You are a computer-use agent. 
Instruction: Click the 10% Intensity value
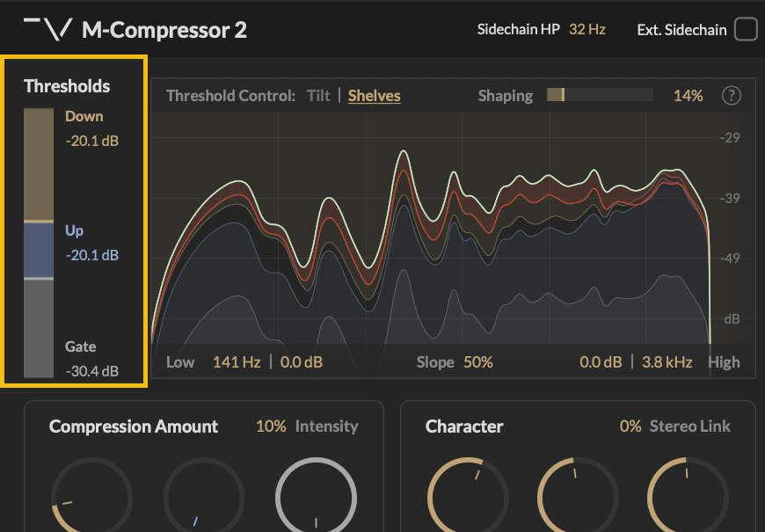[271, 426]
